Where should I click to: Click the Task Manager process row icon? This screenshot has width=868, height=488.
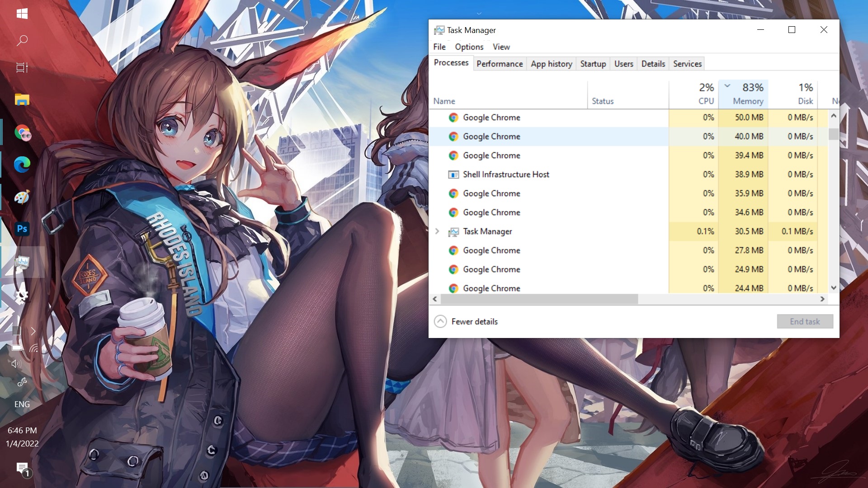coord(453,232)
